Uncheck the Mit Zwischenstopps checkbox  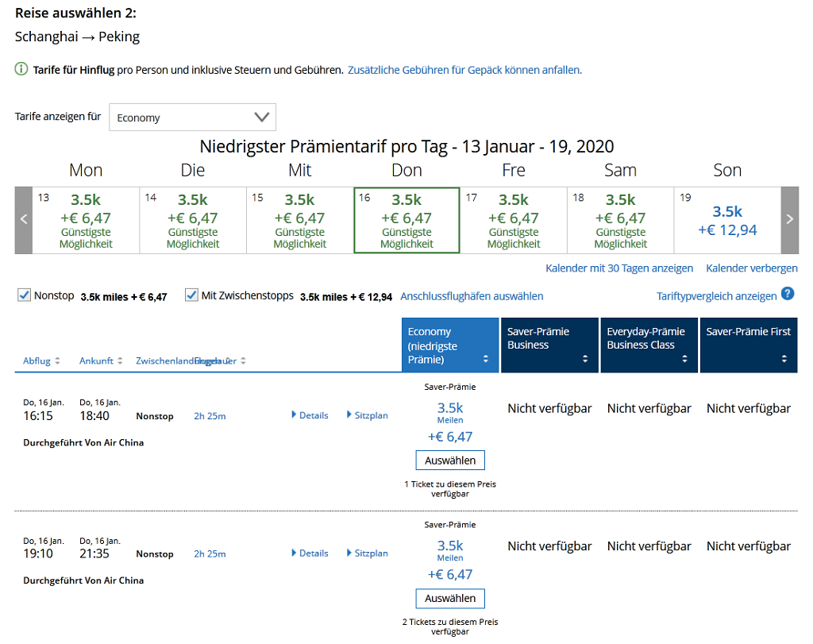click(191, 295)
